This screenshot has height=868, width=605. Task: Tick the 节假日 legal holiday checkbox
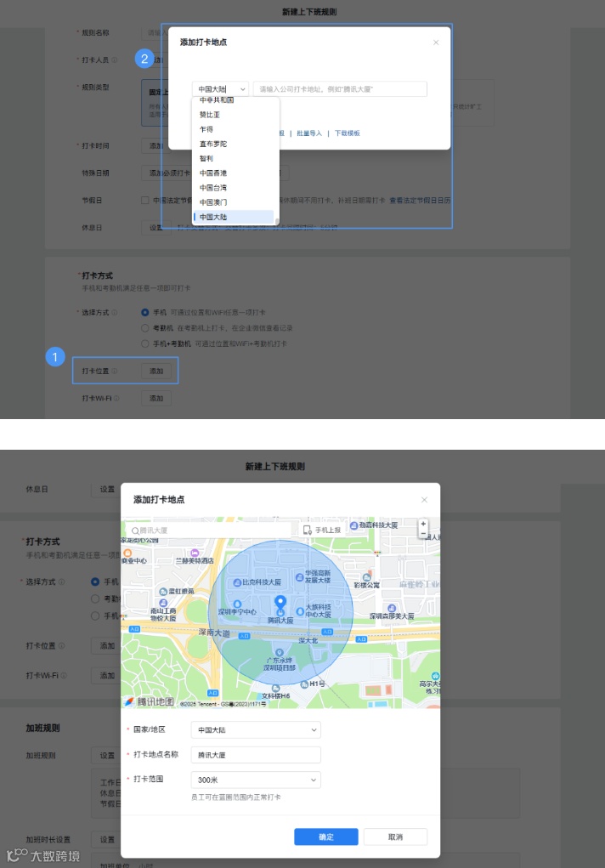pos(145,201)
